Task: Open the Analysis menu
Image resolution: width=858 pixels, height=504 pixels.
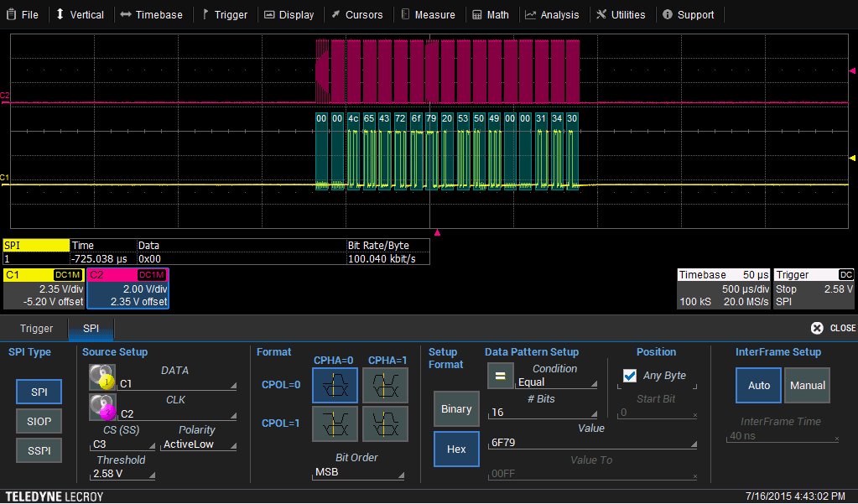Action: (553, 13)
